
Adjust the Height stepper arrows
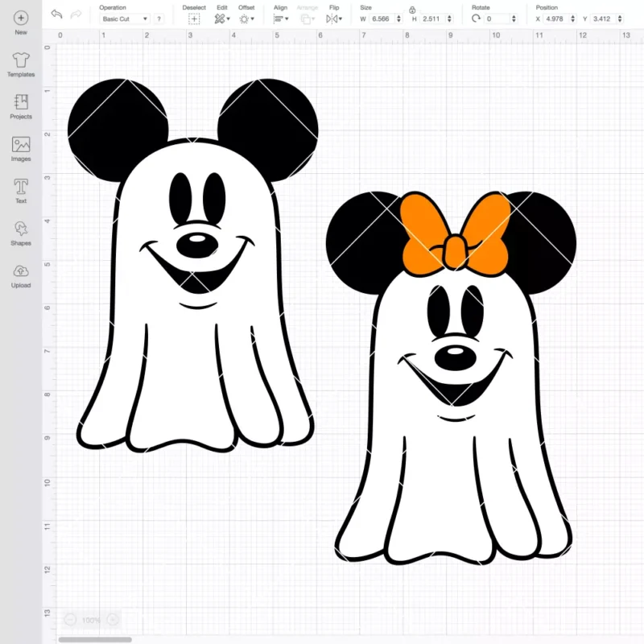pyautogui.click(x=449, y=19)
